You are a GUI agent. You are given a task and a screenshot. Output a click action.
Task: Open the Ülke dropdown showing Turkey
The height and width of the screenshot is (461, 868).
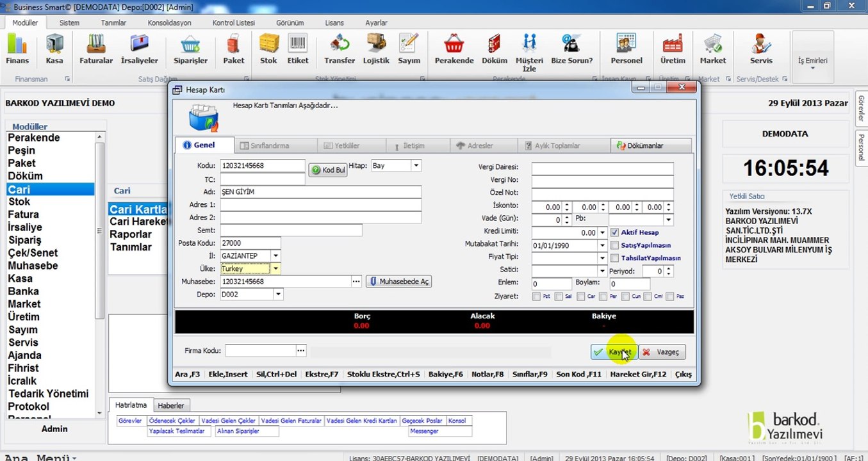[275, 269]
